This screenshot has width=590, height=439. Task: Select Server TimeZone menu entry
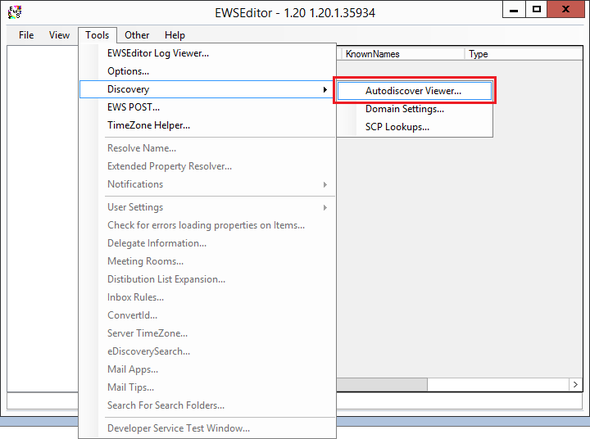click(x=208, y=333)
